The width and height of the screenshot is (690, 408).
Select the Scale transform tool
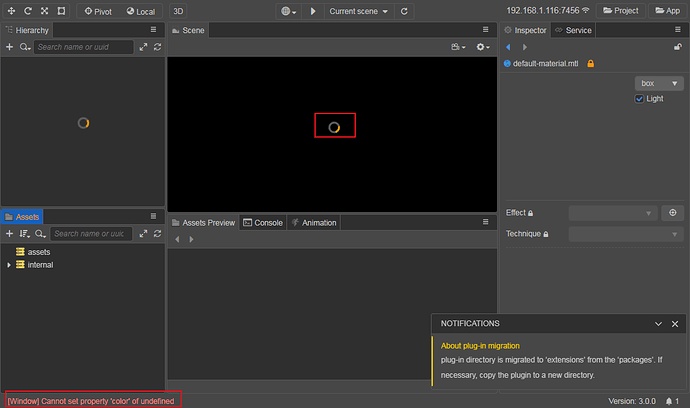pyautogui.click(x=44, y=11)
